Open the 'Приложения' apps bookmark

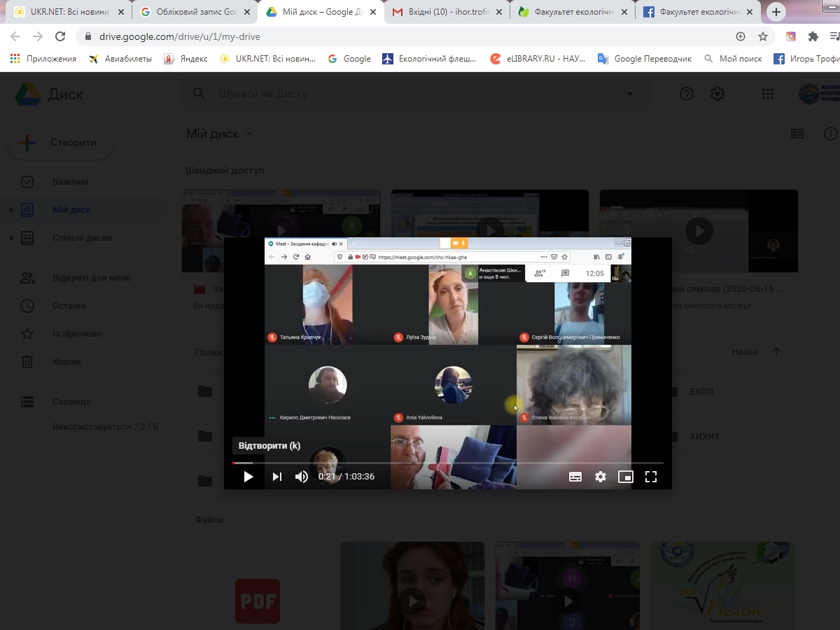click(x=43, y=59)
